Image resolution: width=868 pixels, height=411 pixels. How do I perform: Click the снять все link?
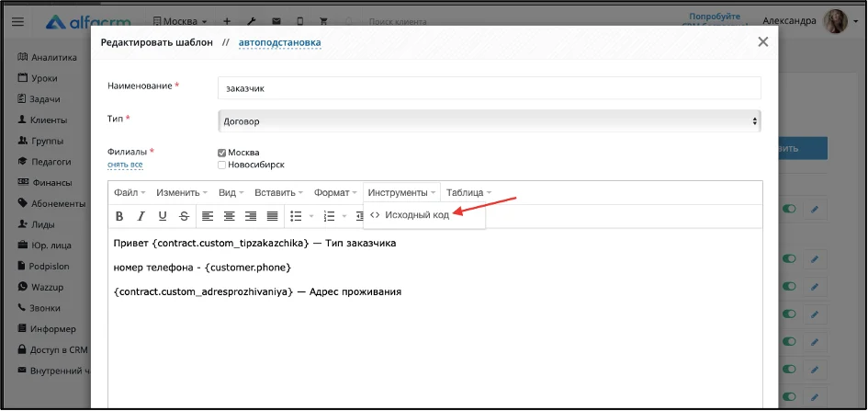point(125,165)
